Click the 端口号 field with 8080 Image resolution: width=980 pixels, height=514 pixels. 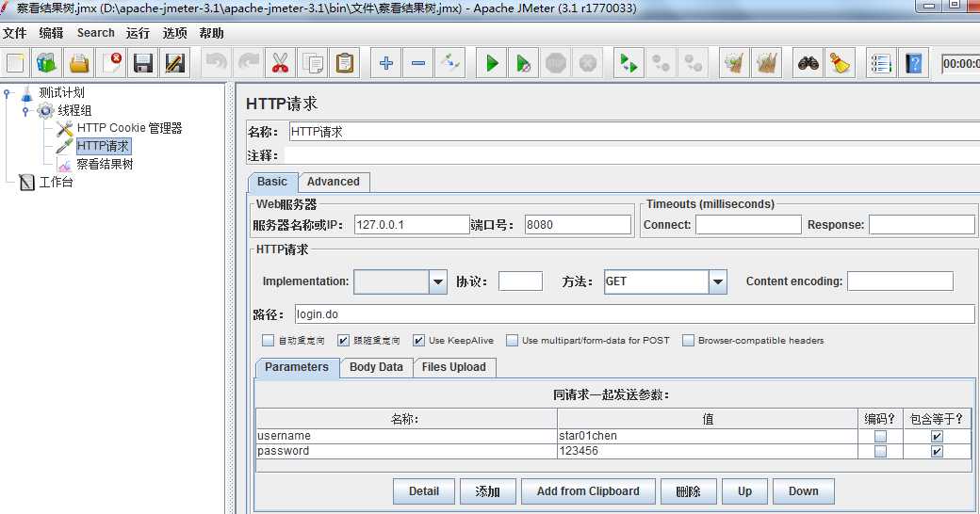pos(578,225)
